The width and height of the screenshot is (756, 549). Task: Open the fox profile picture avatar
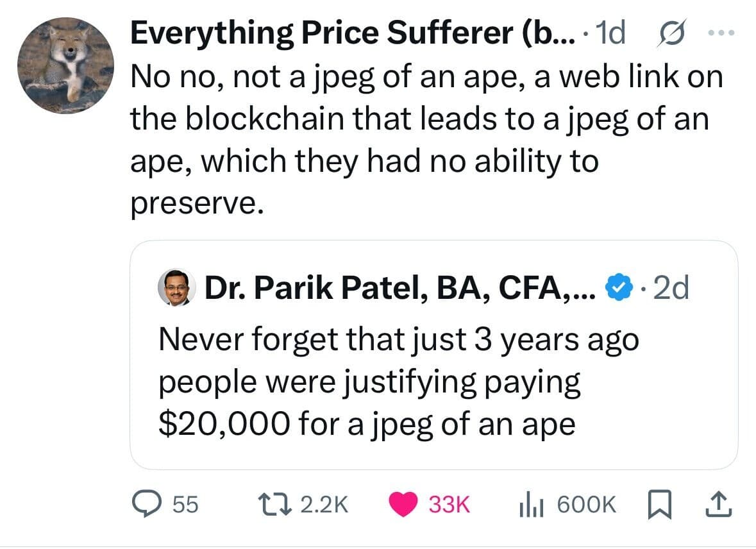coord(65,65)
